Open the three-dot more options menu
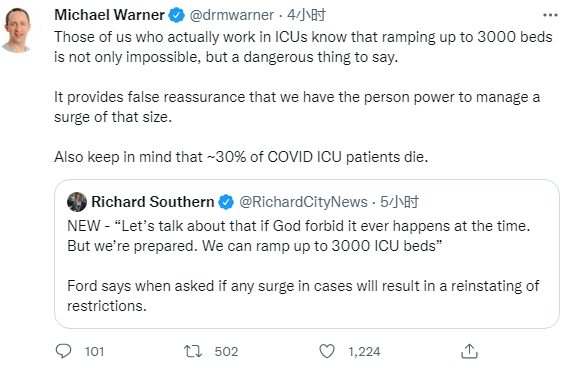The height and width of the screenshot is (368, 574). pos(550,15)
